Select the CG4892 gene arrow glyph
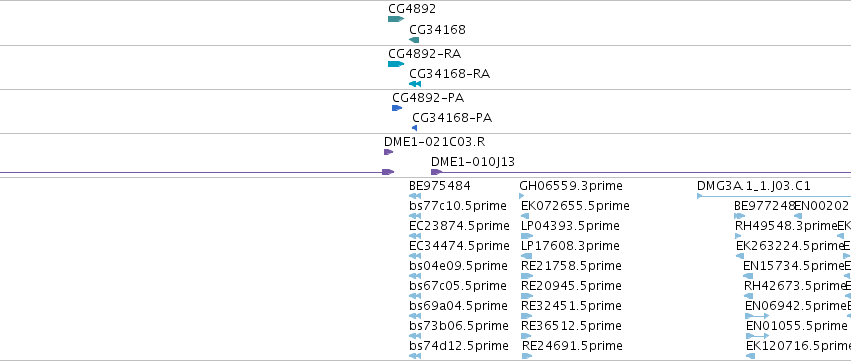This screenshot has height=361, width=851. tap(396, 19)
